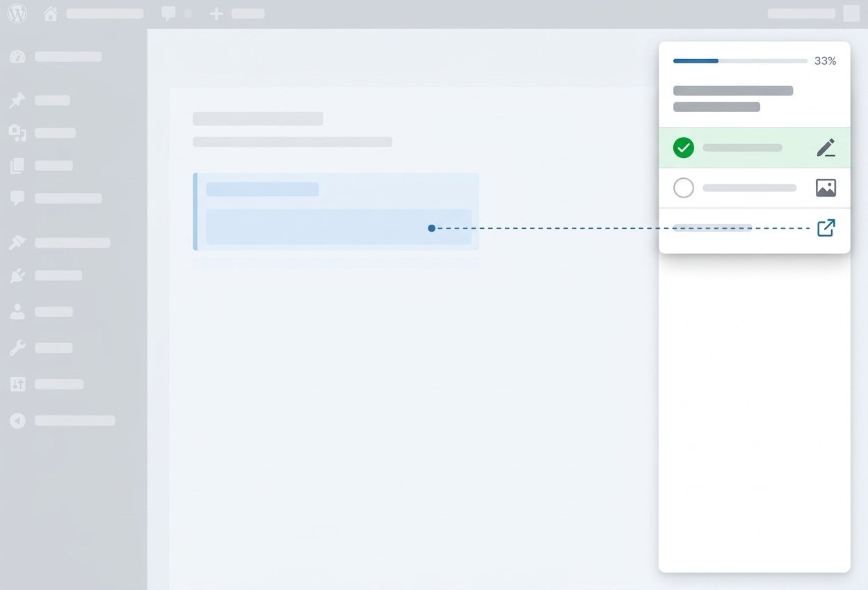Open Pages sidebar icon
Screen dimensions: 868x590
point(17,166)
